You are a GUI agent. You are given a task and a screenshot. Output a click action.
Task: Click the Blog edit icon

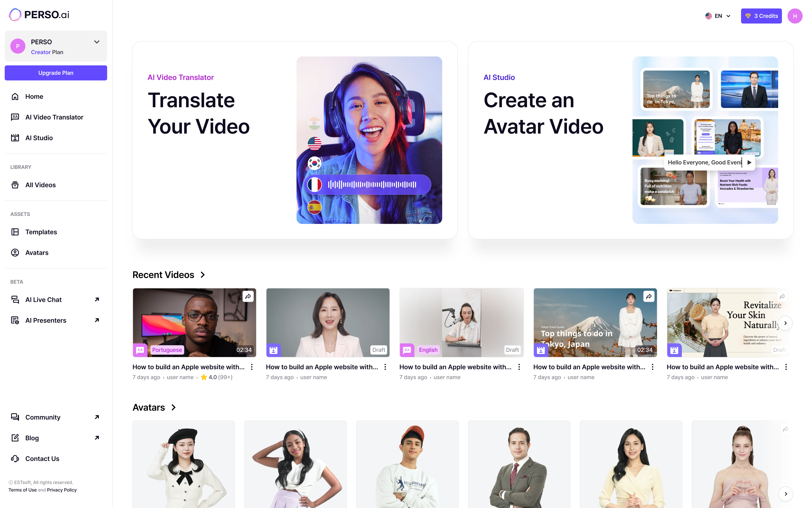(15, 438)
